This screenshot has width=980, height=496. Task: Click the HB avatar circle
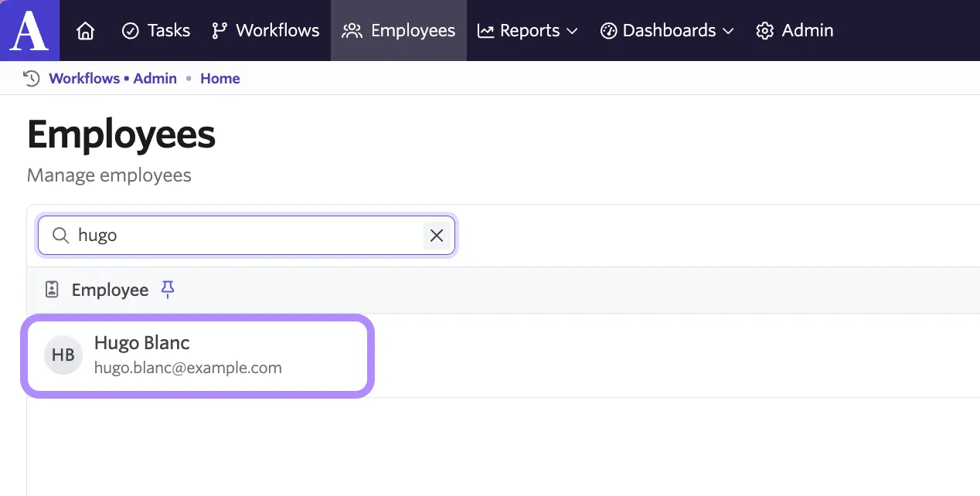(63, 355)
